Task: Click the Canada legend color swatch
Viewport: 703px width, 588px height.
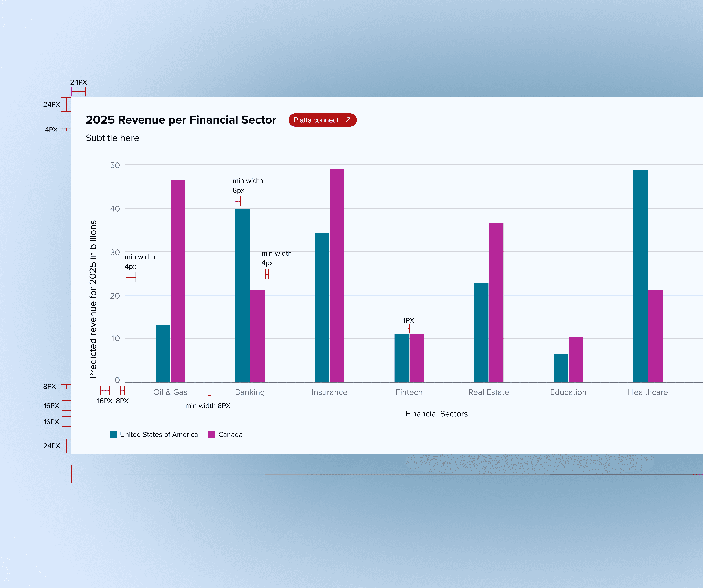Action: [212, 434]
